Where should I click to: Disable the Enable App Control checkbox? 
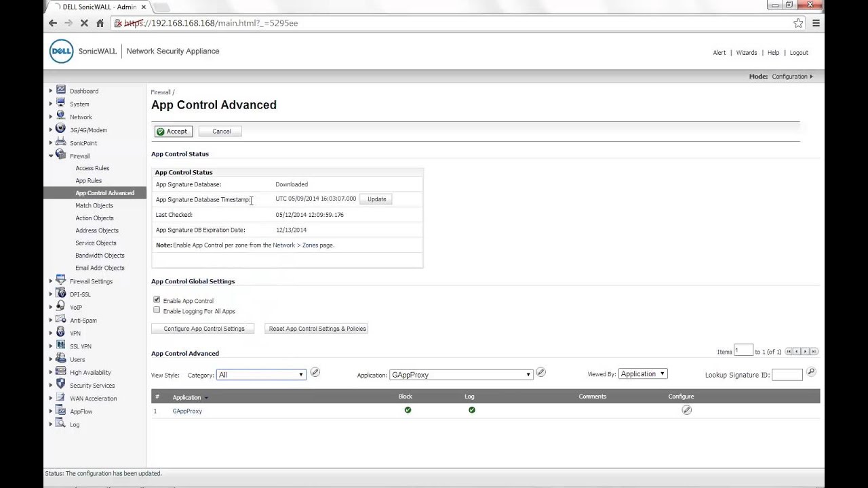click(x=157, y=300)
